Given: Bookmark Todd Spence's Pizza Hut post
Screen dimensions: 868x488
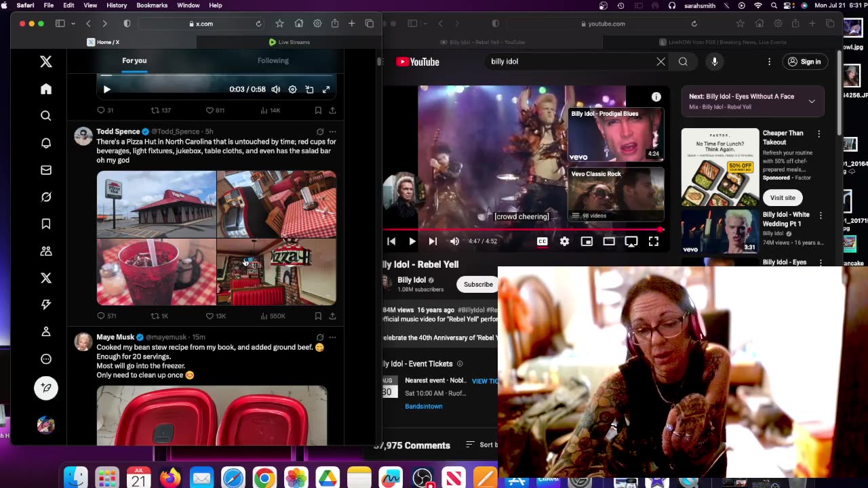Looking at the screenshot, I should (318, 316).
